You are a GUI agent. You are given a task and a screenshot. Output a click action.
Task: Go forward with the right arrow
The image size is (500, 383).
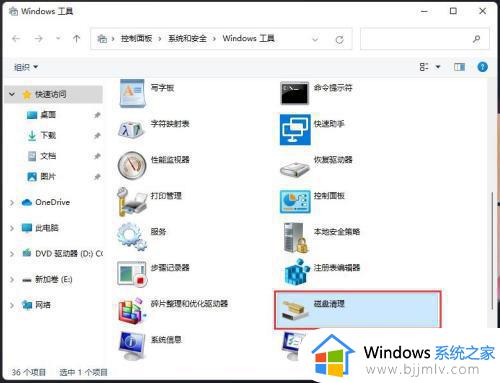[39, 39]
